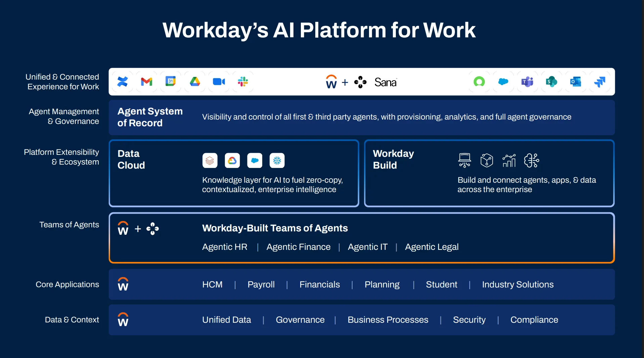The width and height of the screenshot is (644, 358).
Task: Click the Data Cloud heading
Action: [131, 159]
